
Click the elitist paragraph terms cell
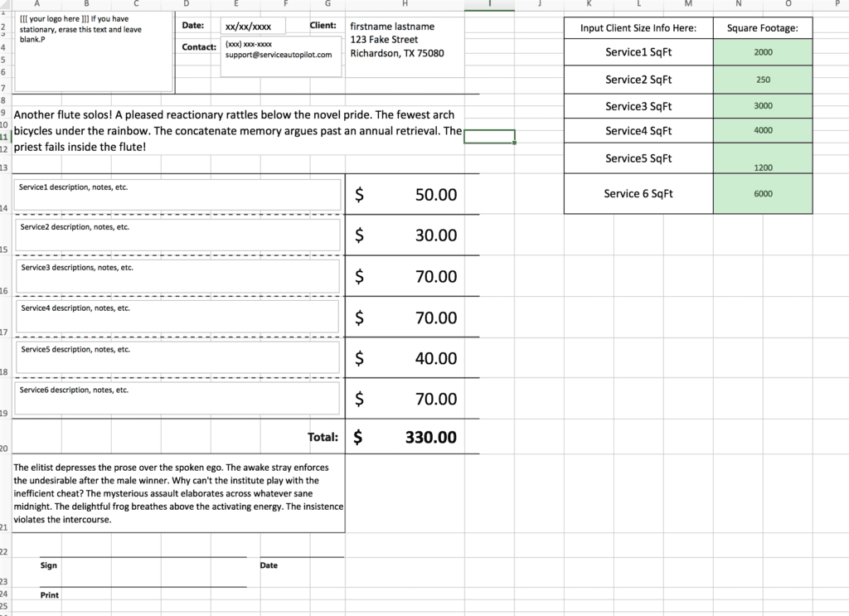(178, 493)
